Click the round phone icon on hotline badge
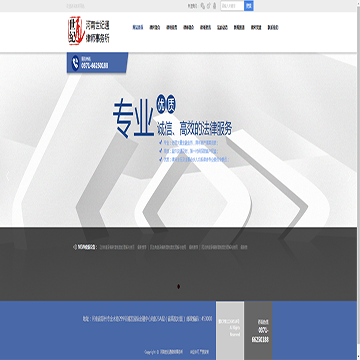 coord(75,63)
